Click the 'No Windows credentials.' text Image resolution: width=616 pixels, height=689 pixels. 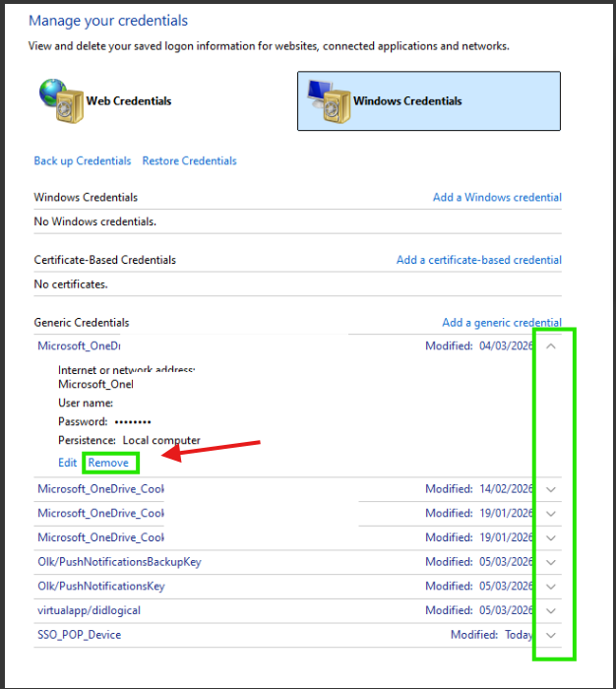(x=94, y=221)
